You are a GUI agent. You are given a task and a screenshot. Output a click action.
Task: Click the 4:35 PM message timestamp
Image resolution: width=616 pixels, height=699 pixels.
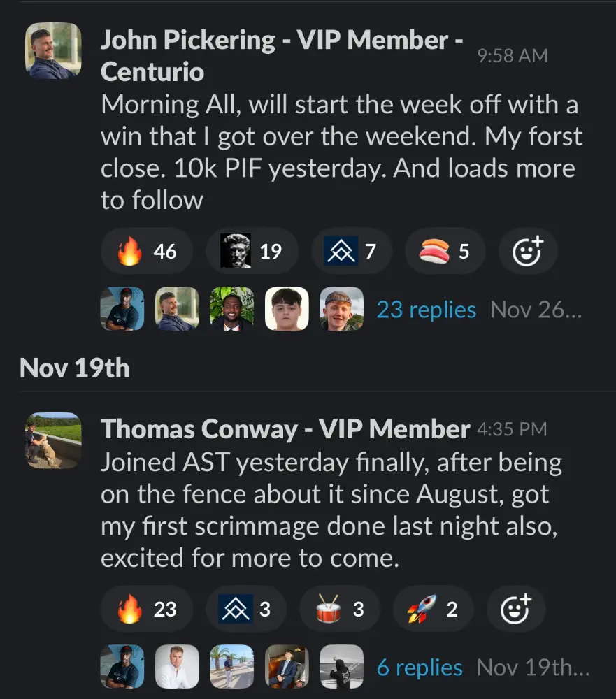pyautogui.click(x=512, y=430)
